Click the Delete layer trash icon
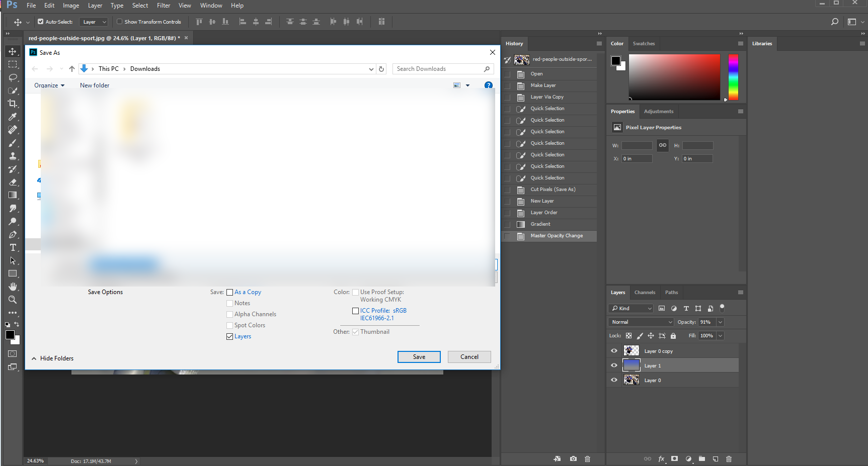868x466 pixels. 729,459
